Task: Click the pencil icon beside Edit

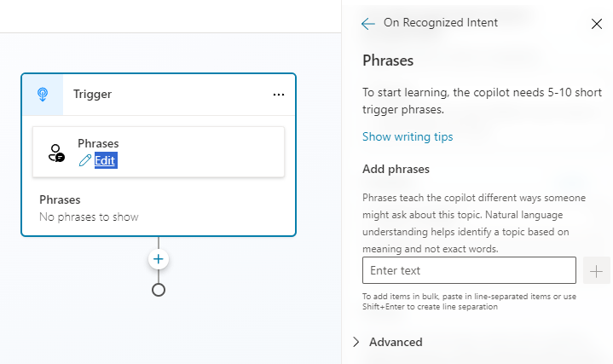Action: pos(84,160)
